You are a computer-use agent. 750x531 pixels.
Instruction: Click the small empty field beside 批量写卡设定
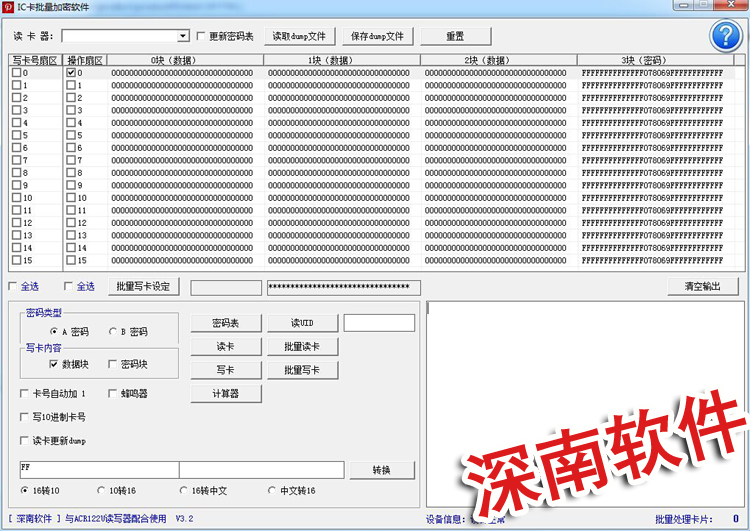[x=226, y=288]
